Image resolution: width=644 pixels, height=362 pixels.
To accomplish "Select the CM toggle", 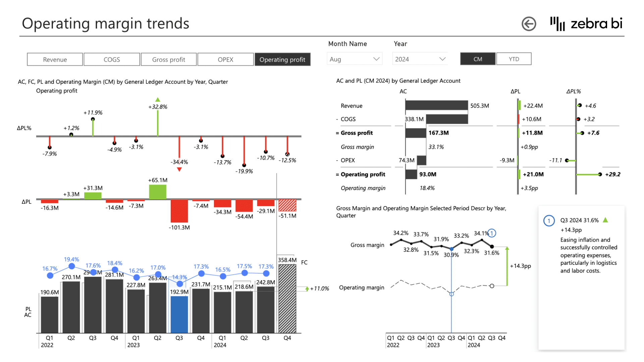I will (478, 59).
